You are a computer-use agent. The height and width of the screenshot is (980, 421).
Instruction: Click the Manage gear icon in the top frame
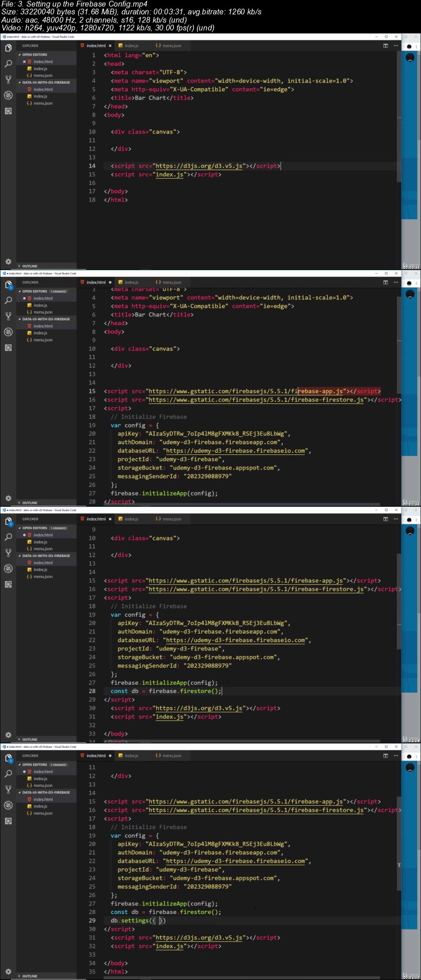tap(8, 261)
